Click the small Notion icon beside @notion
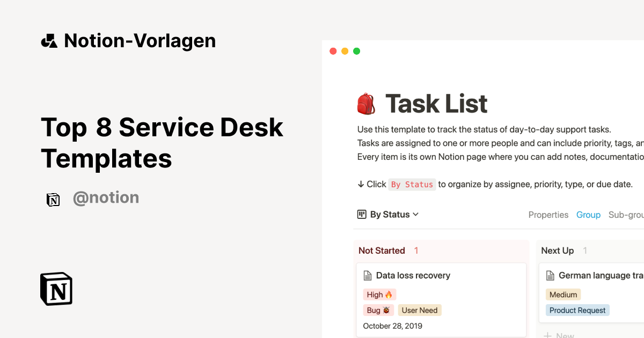 (53, 199)
